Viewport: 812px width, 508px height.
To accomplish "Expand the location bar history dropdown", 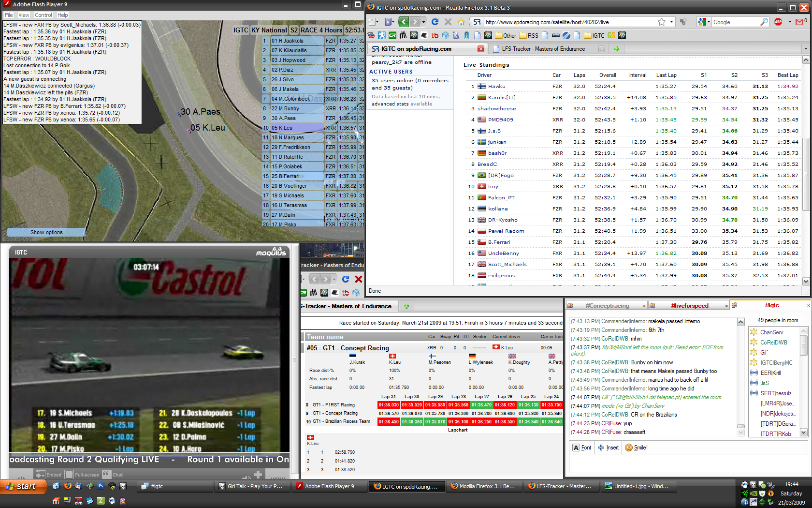I will click(672, 22).
